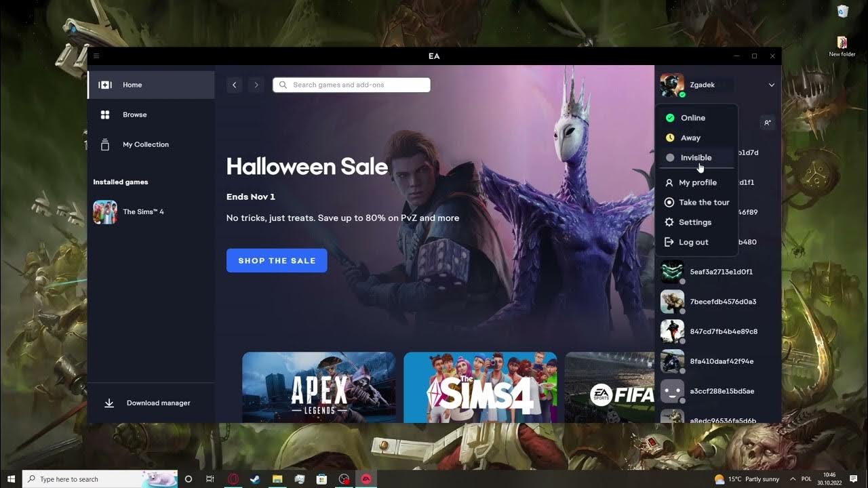Open The Sims 4 installed game
868x488 pixels.
coord(151,211)
